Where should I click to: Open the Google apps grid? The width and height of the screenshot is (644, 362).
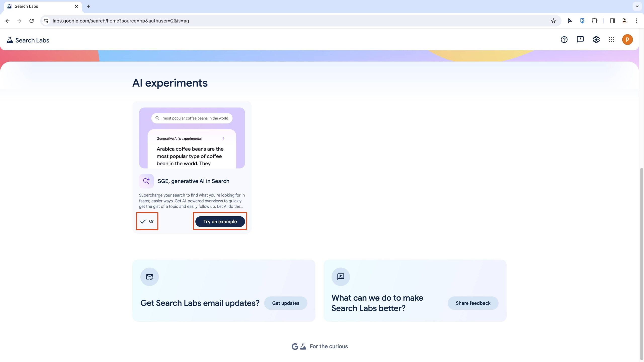tap(611, 39)
